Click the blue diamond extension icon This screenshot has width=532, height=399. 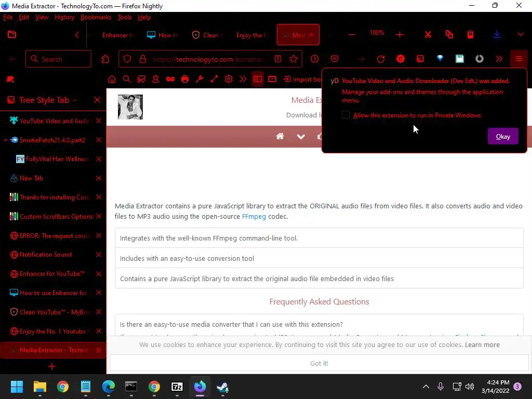[x=440, y=59]
